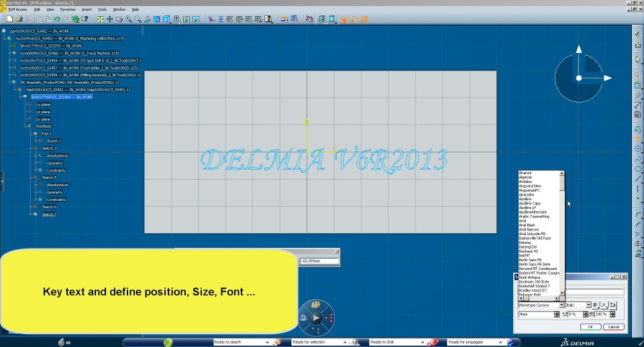The width and height of the screenshot is (644, 347).
Task: Select the Corner arc tool on the right toolbar
Action: click(x=637, y=215)
